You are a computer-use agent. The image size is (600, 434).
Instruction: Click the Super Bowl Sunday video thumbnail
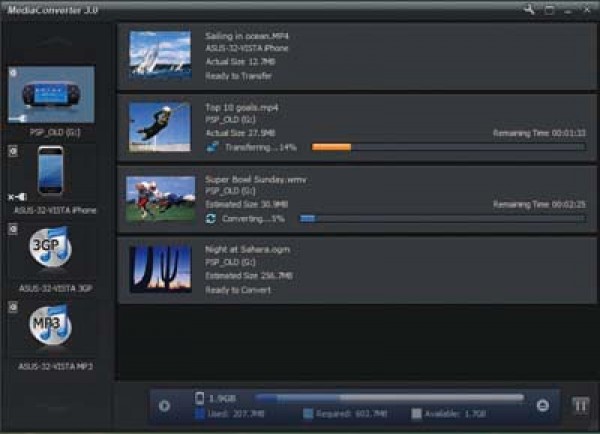[160, 199]
